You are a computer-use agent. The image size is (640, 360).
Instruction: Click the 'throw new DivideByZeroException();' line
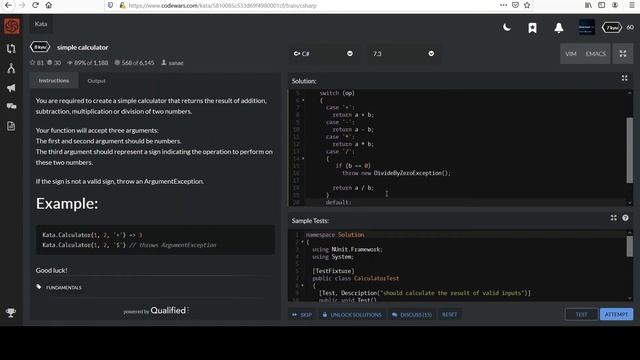coord(396,173)
